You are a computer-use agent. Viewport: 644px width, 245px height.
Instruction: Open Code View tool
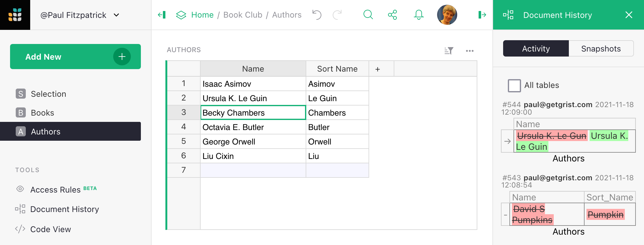[x=51, y=229]
